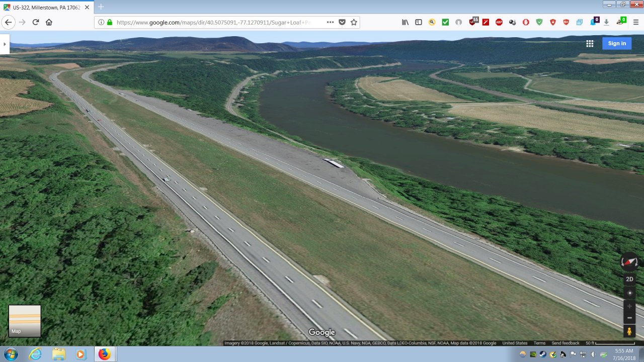Select the US-322 Millerstown tab
The width and height of the screenshot is (644, 362).
click(45, 7)
